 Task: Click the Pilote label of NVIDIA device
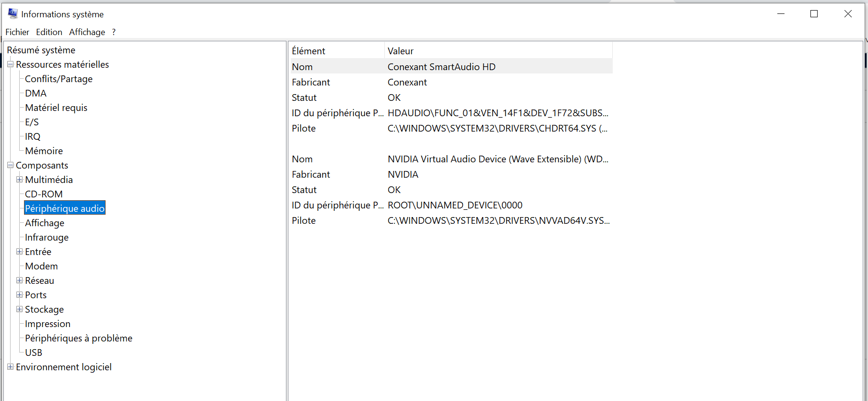[x=304, y=220]
